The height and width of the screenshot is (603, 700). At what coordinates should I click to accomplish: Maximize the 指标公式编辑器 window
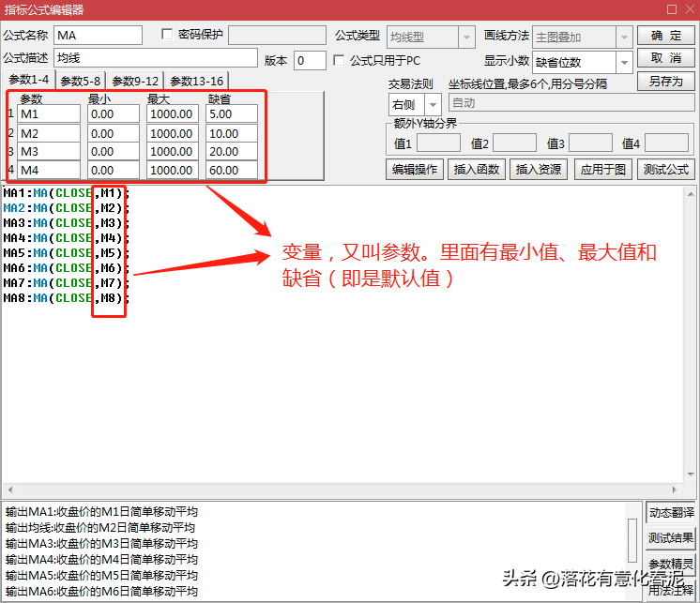672,9
